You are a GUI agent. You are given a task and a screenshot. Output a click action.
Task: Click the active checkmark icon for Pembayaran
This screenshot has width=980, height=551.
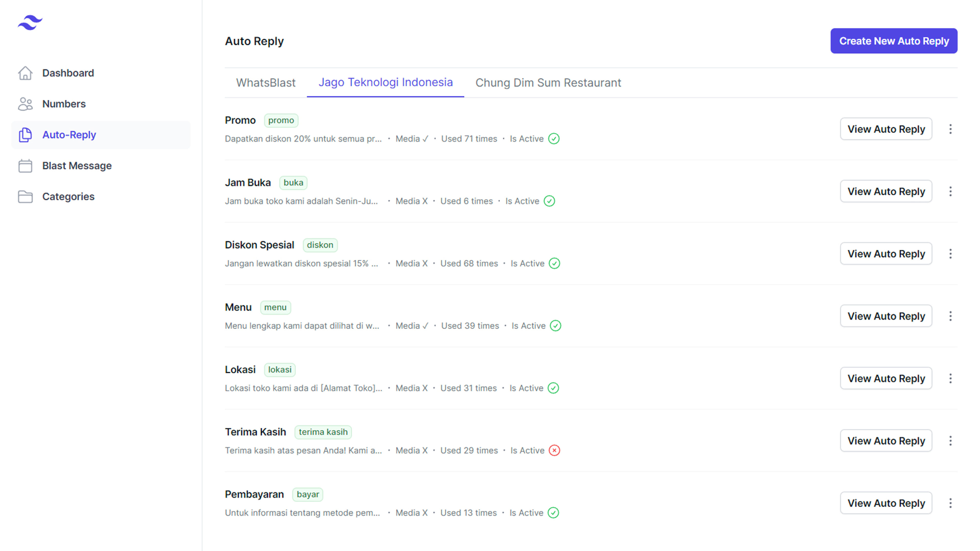tap(553, 513)
